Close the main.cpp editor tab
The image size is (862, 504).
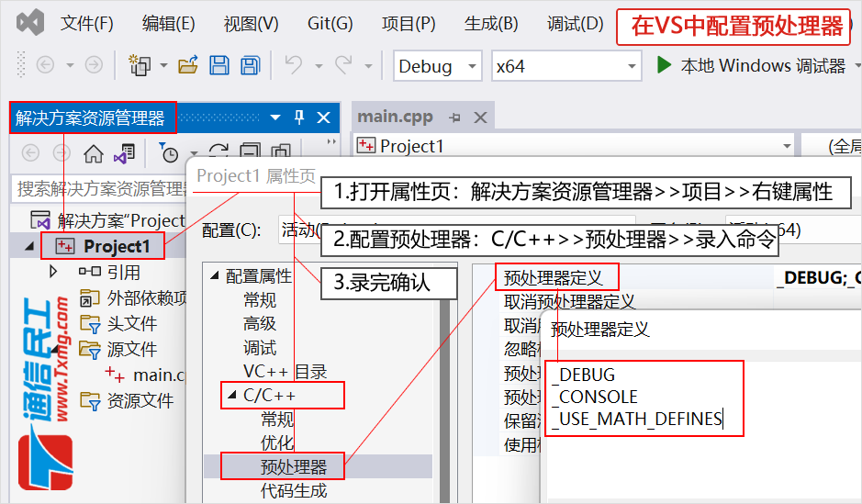[x=480, y=118]
